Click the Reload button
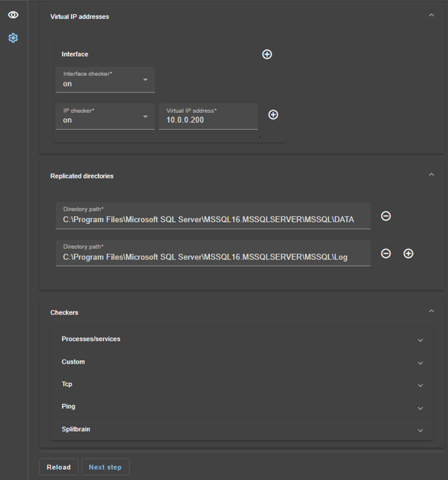 point(58,467)
